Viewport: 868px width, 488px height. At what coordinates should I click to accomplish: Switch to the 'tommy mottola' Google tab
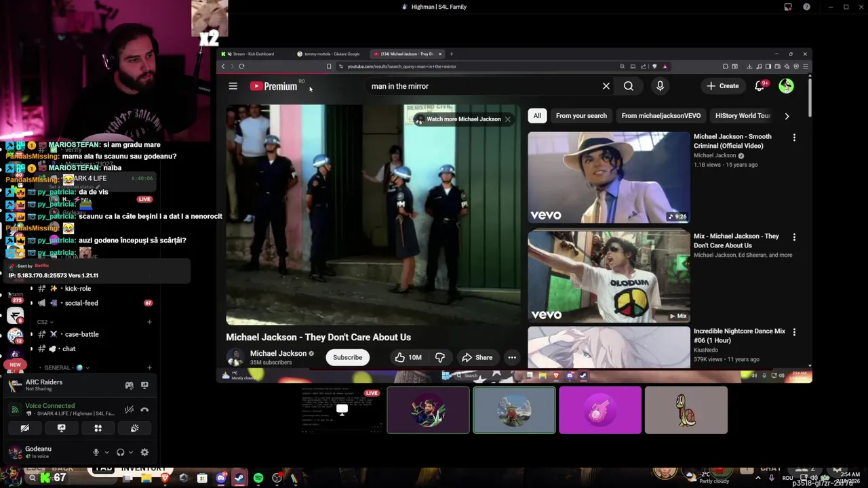coord(331,54)
